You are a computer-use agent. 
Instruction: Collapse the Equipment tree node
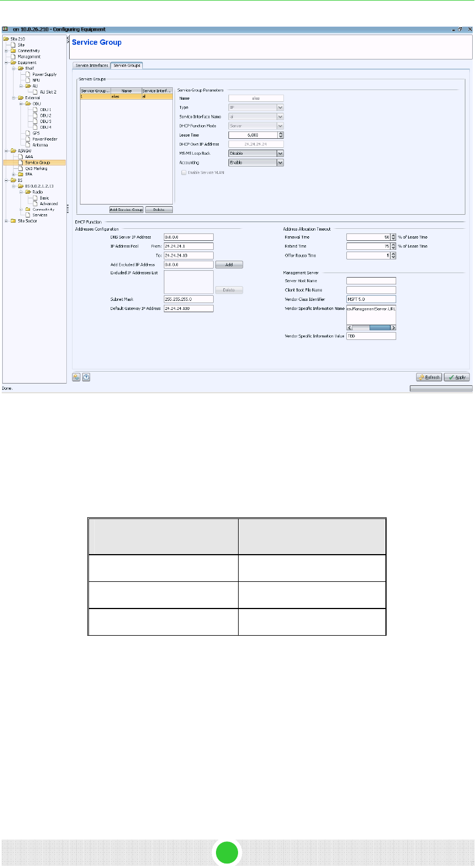point(6,62)
